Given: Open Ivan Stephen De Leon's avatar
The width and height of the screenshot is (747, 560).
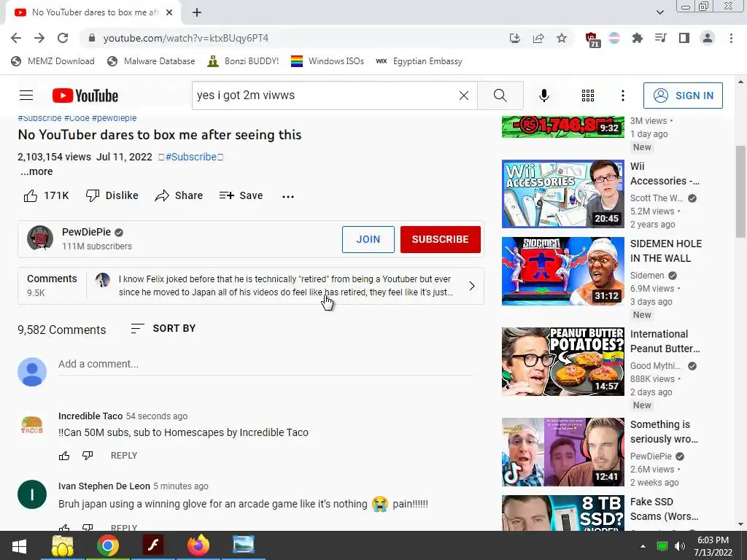Looking at the screenshot, I should (x=32, y=494).
